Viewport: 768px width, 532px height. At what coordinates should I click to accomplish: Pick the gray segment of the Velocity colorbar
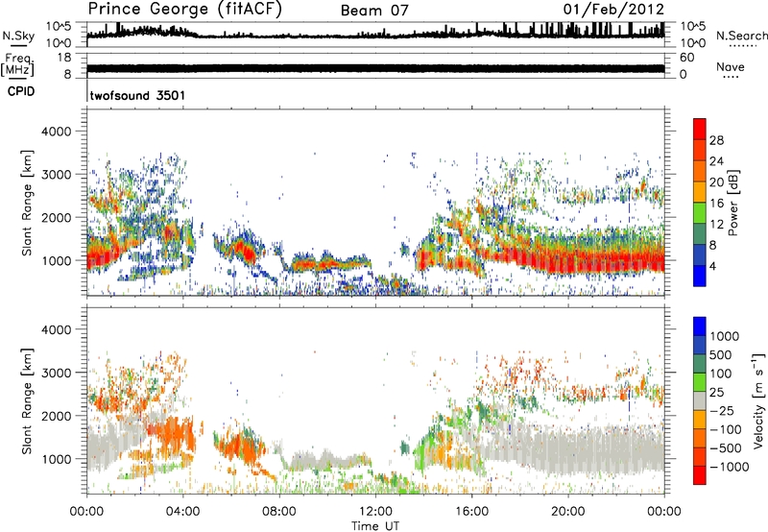[x=700, y=400]
